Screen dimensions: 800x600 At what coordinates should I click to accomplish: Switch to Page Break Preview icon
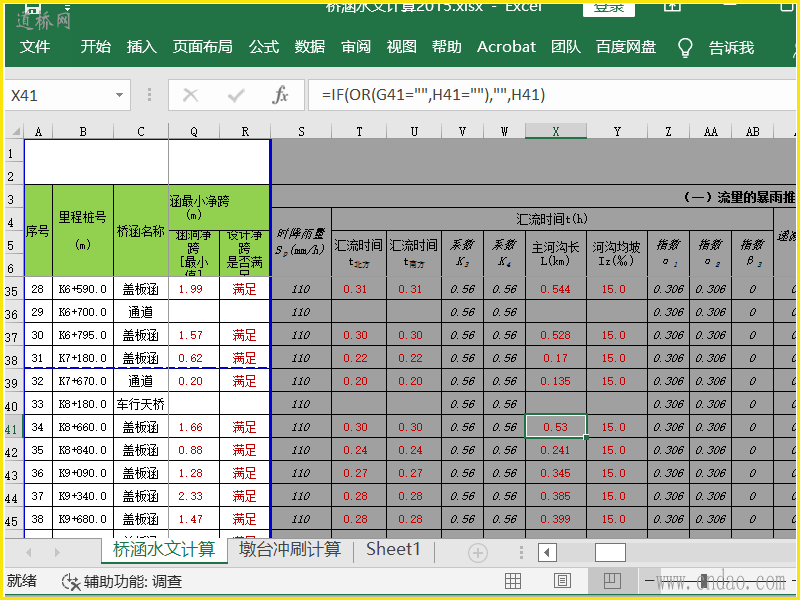[612, 581]
